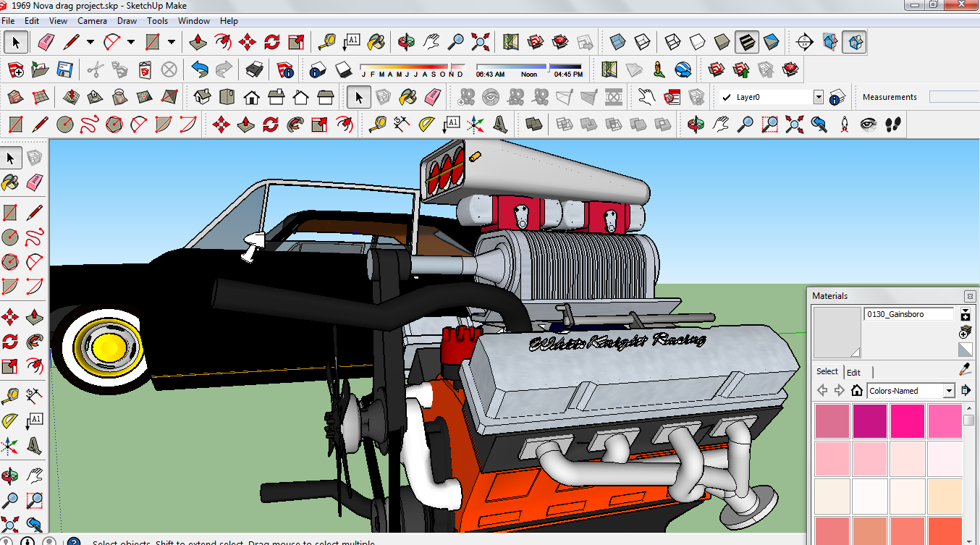Enable Shaded face style
980x545 pixels.
(x=722, y=42)
